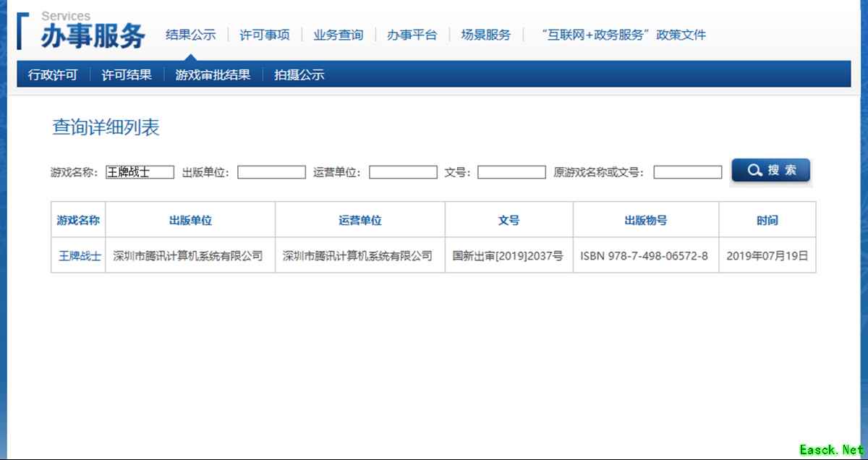Switch to the 许可结果 tab
The width and height of the screenshot is (868, 460).
click(127, 74)
